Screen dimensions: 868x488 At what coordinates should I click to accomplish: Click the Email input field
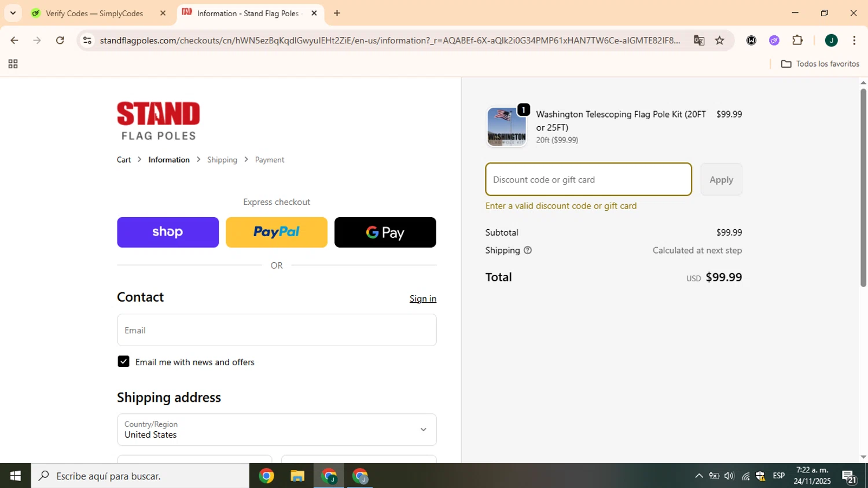[277, 330]
